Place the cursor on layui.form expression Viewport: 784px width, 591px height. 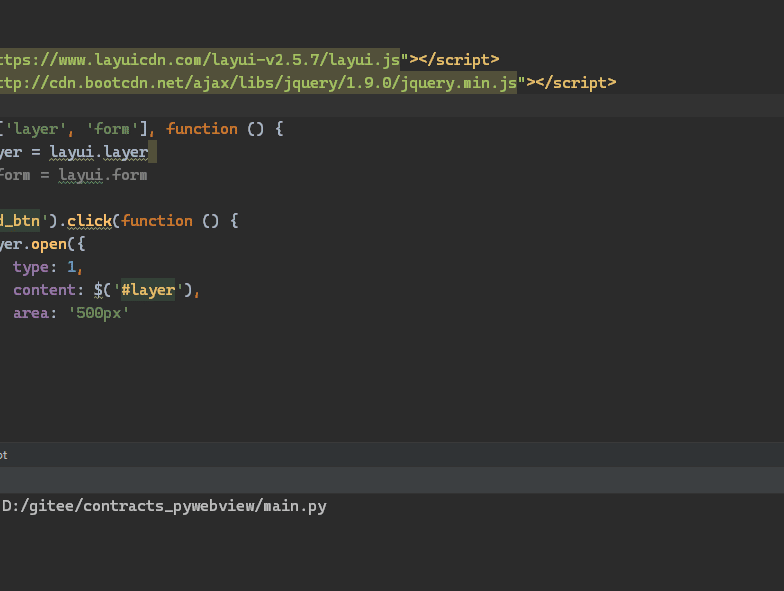click(102, 175)
